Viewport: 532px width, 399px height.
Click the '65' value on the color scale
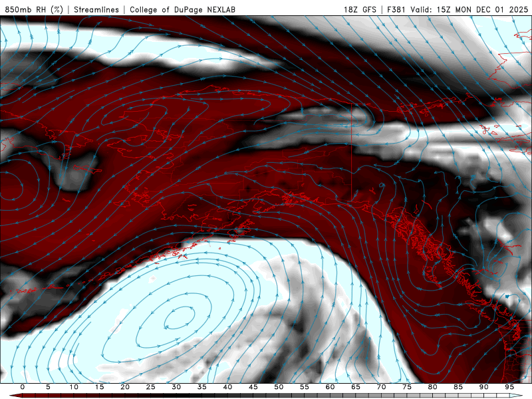pyautogui.click(x=356, y=387)
